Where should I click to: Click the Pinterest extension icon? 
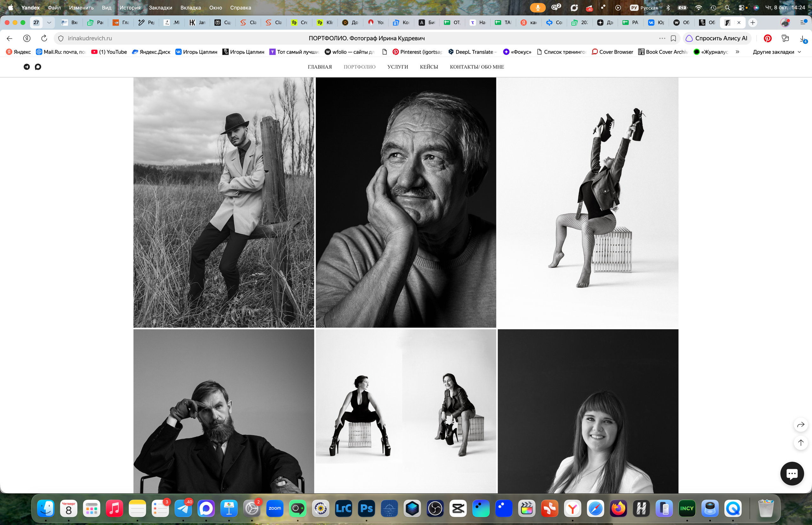(768, 38)
